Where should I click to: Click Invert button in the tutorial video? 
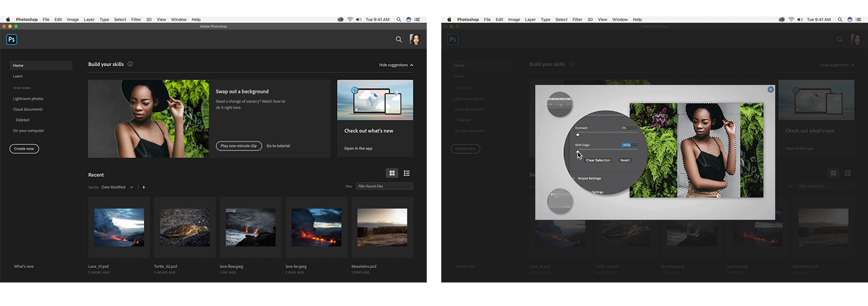click(625, 160)
